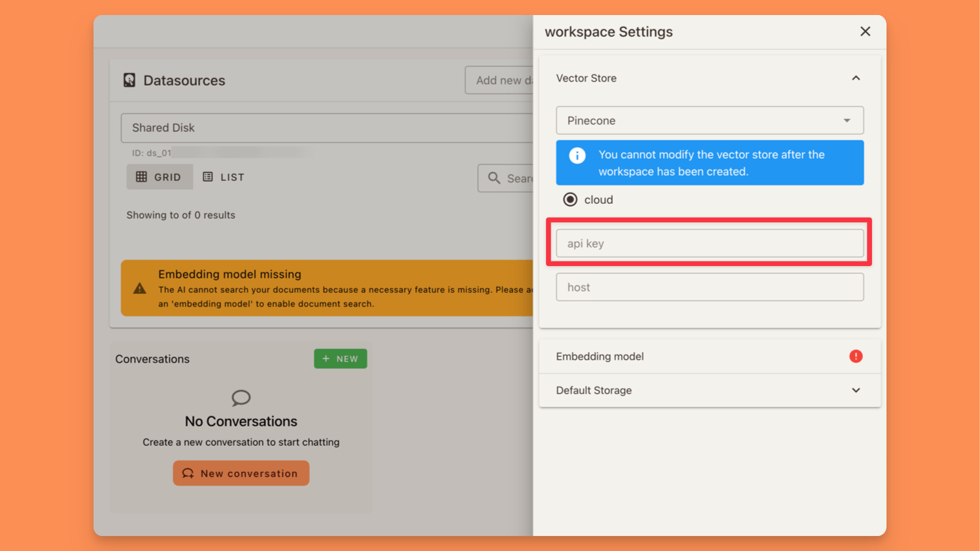
Task: Select the Shared Disk datasource field
Action: 327,128
